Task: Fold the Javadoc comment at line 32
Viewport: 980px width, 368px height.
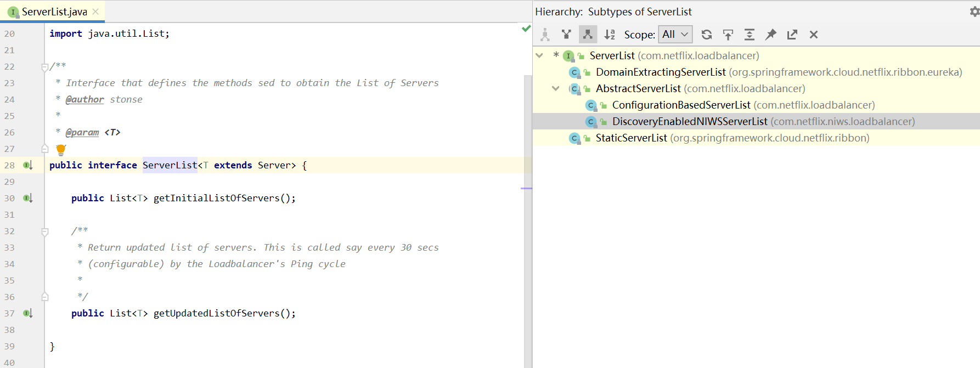Action: coord(45,231)
